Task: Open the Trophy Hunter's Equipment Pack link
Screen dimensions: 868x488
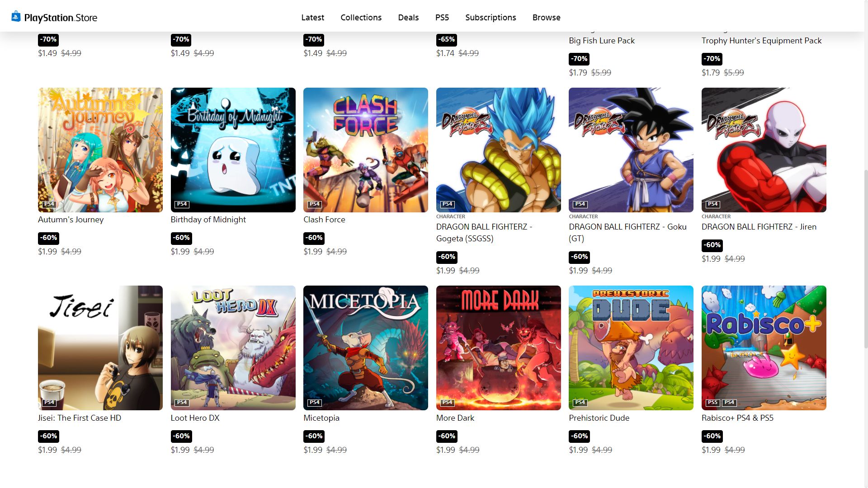Action: tap(761, 41)
